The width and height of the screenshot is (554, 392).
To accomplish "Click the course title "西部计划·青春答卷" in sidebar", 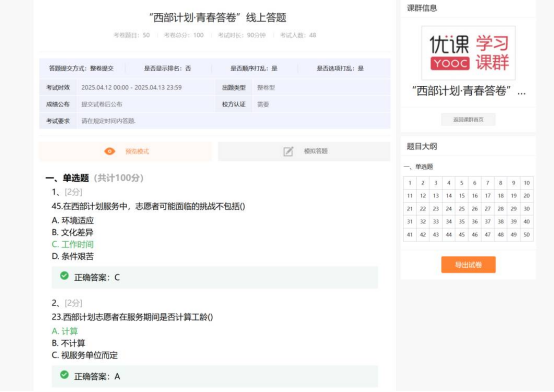I will (468, 91).
